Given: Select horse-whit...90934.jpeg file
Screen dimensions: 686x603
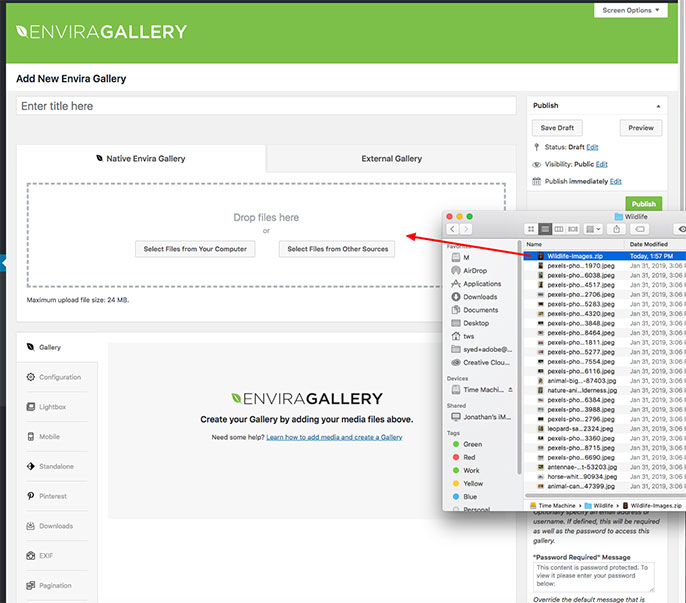Looking at the screenshot, I should (605, 477).
